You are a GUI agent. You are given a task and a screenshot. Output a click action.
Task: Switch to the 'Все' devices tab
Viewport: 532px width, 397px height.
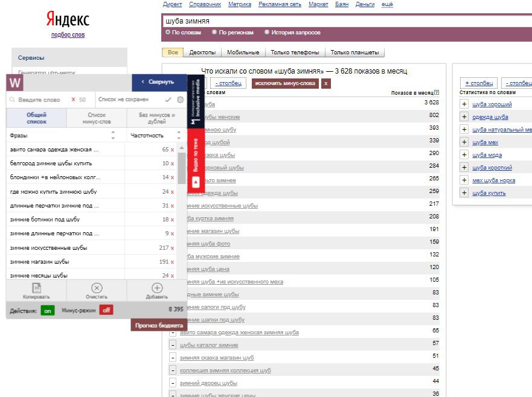(x=173, y=52)
